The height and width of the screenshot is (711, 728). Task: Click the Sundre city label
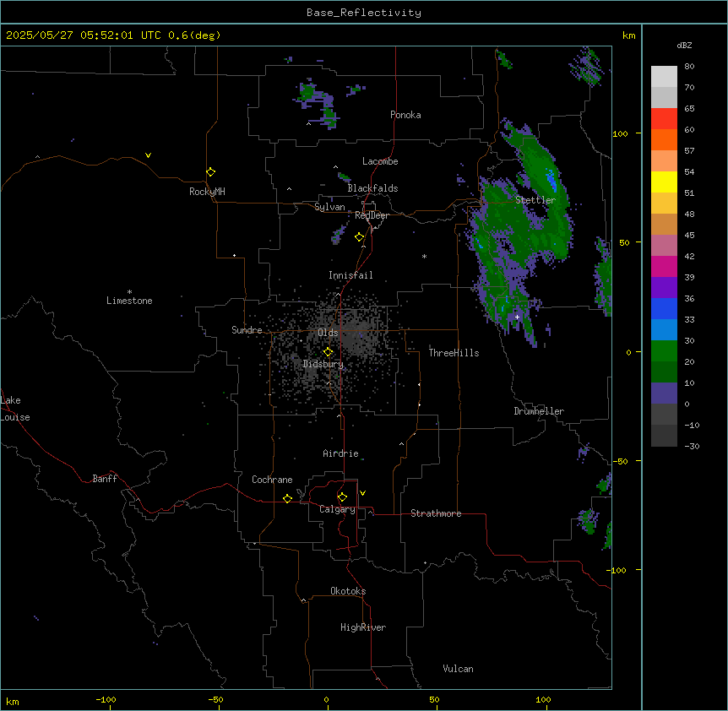[247, 330]
